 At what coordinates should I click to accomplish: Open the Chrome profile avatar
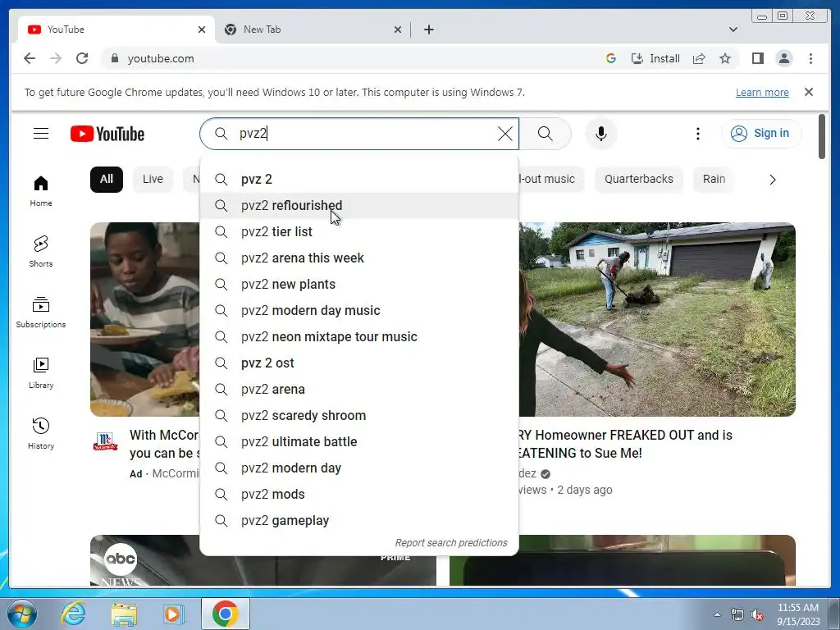(x=783, y=58)
